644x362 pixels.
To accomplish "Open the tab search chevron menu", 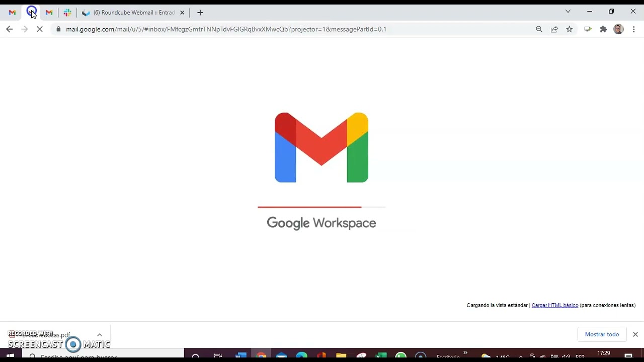I will click(x=568, y=11).
